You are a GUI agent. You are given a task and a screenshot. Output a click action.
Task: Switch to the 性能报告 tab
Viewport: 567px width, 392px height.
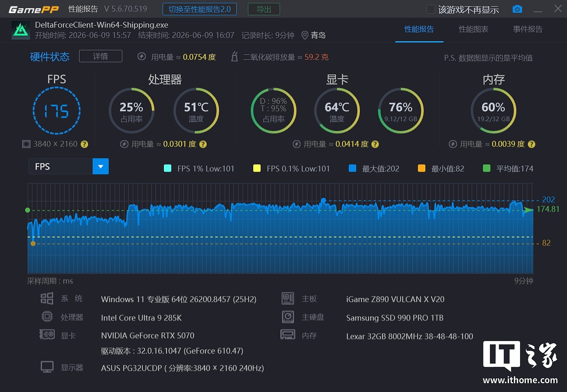[x=419, y=29]
